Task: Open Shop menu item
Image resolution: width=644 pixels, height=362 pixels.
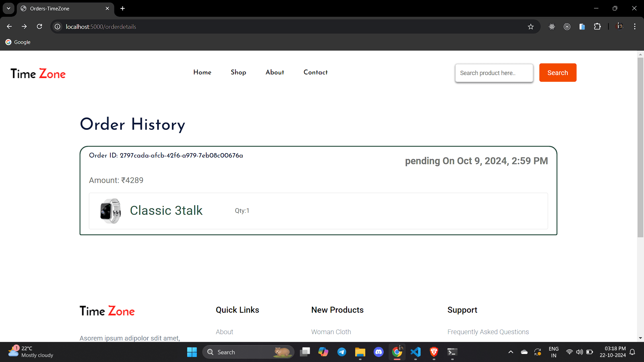Action: 238,72
